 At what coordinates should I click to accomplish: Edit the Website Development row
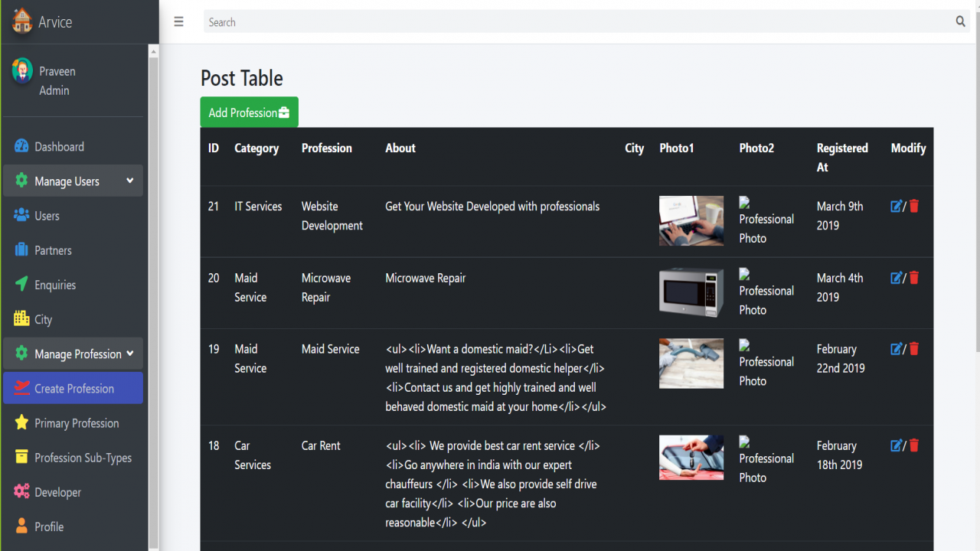tap(897, 206)
